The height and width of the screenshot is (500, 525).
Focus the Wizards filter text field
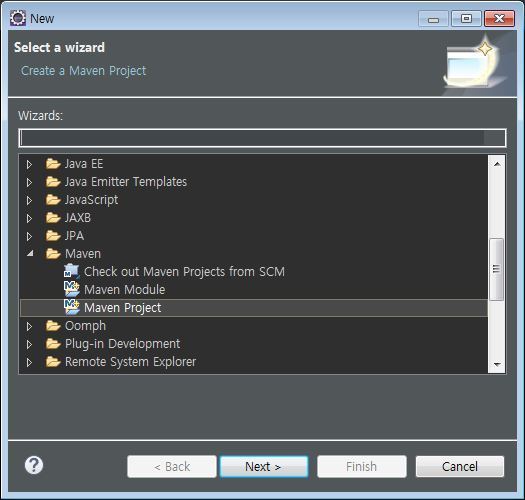click(262, 138)
